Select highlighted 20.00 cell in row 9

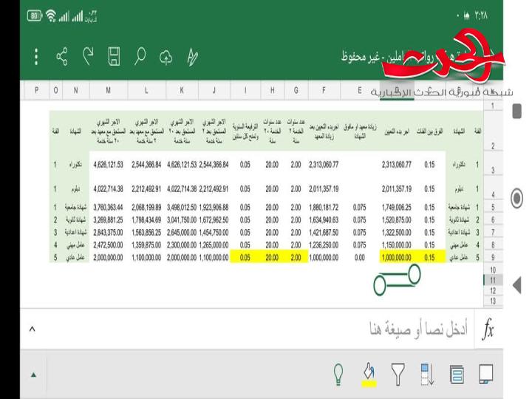pos(272,258)
